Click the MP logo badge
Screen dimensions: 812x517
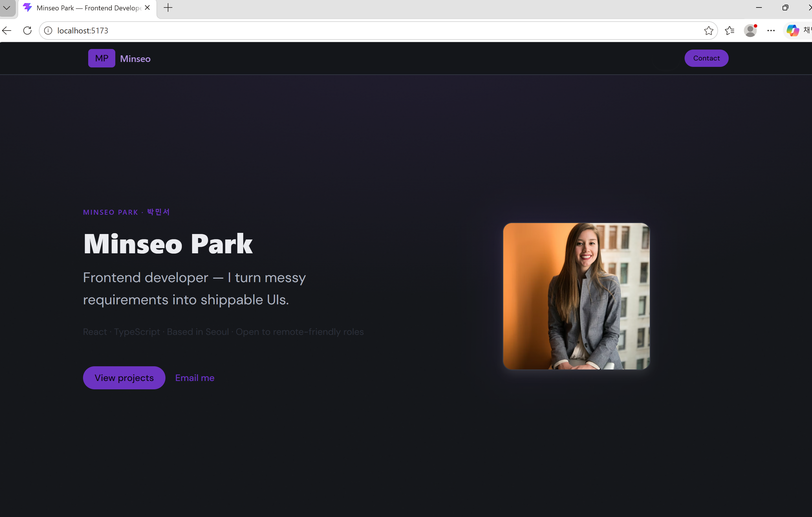101,58
